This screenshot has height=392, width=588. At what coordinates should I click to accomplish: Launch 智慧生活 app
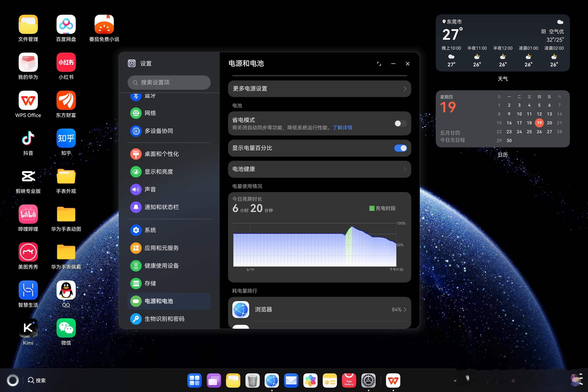click(28, 290)
